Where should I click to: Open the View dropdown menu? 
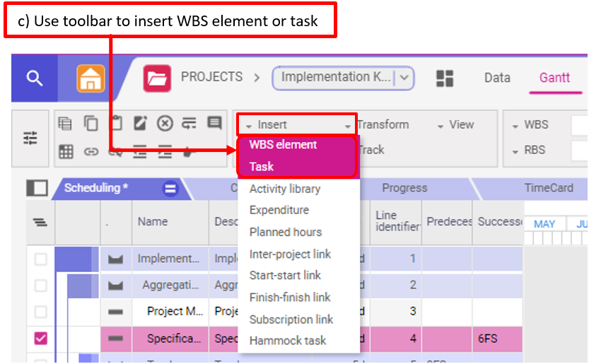[x=456, y=125]
